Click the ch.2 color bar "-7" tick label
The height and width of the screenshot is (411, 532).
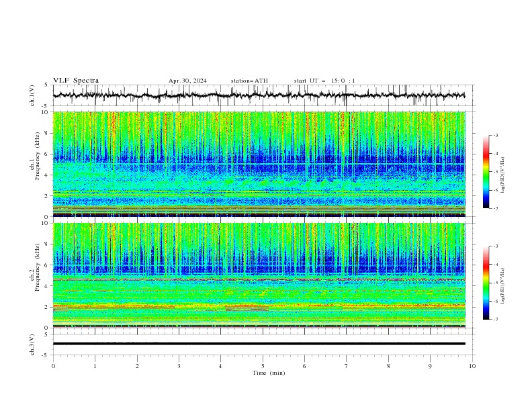point(496,320)
